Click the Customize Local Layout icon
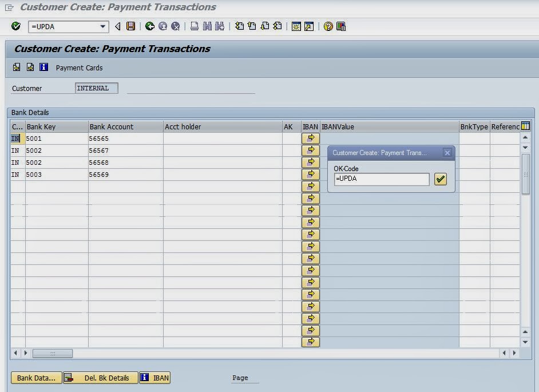This screenshot has width=539, height=392. point(341,26)
